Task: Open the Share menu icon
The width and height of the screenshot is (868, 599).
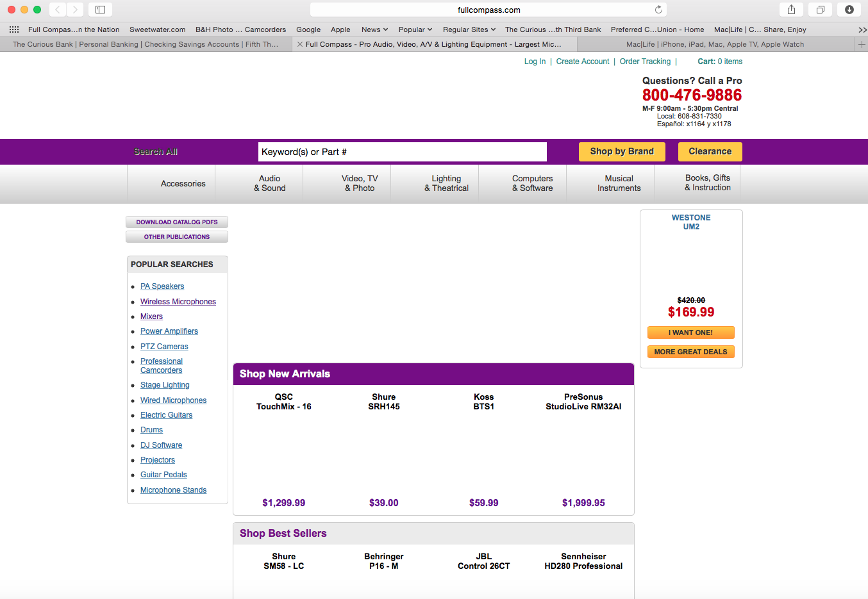Action: (791, 10)
